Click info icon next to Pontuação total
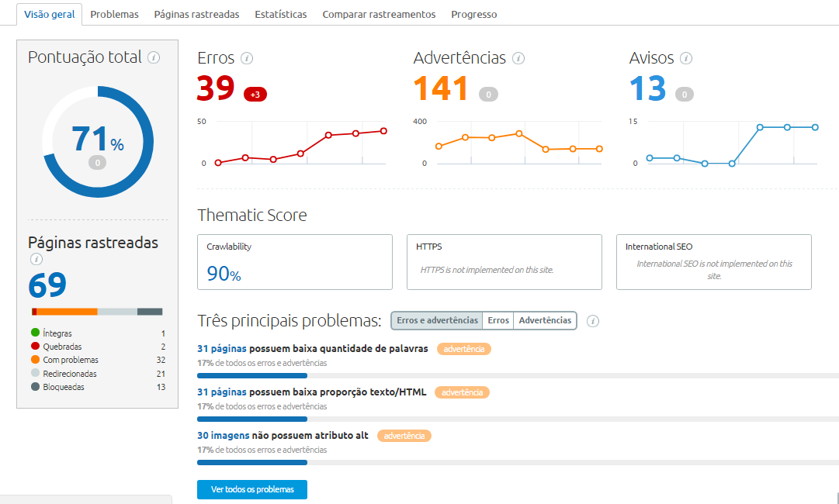 tap(154, 57)
